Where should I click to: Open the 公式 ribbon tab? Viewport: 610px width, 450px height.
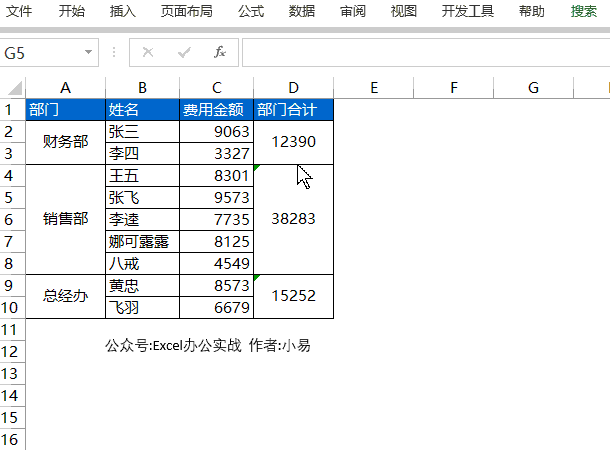[251, 11]
